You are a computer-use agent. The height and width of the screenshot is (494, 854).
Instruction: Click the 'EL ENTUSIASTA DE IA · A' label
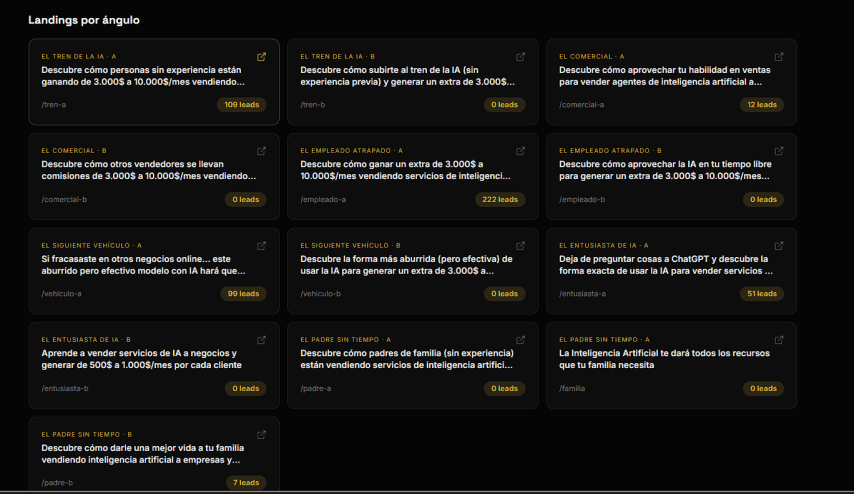[604, 246]
